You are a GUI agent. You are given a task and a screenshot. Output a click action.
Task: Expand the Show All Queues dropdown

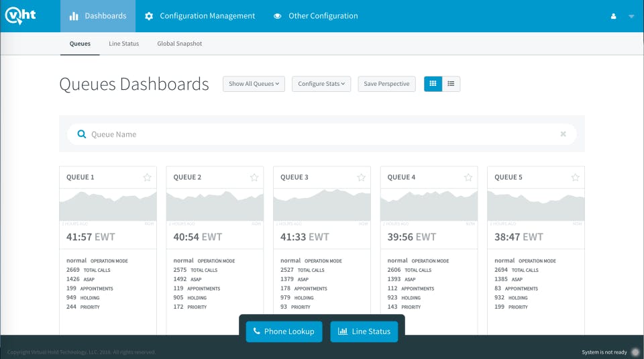[254, 84]
